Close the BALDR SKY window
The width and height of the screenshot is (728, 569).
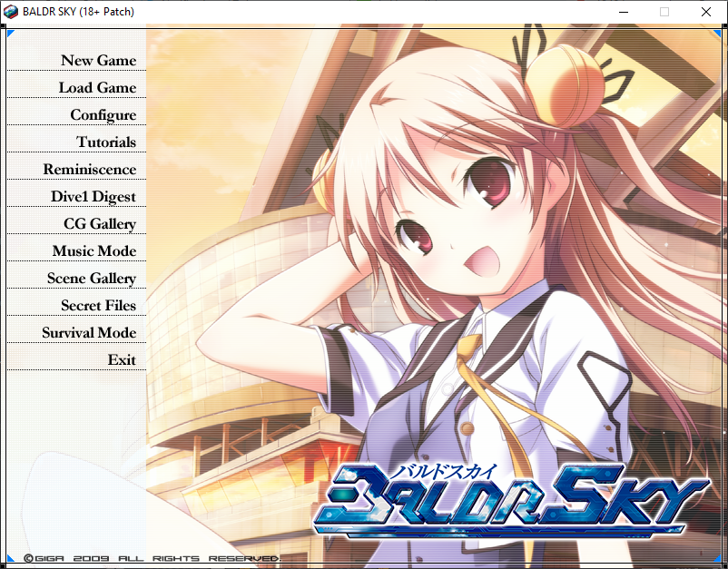[x=705, y=12]
